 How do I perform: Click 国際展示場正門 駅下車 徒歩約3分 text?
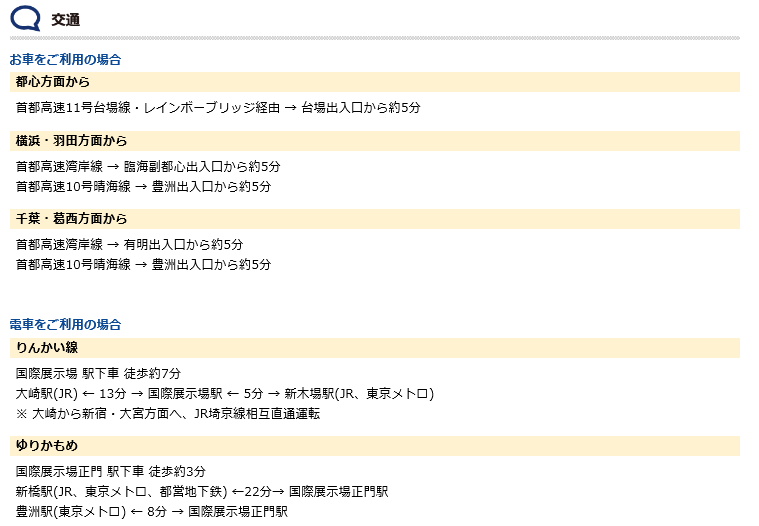click(x=111, y=471)
